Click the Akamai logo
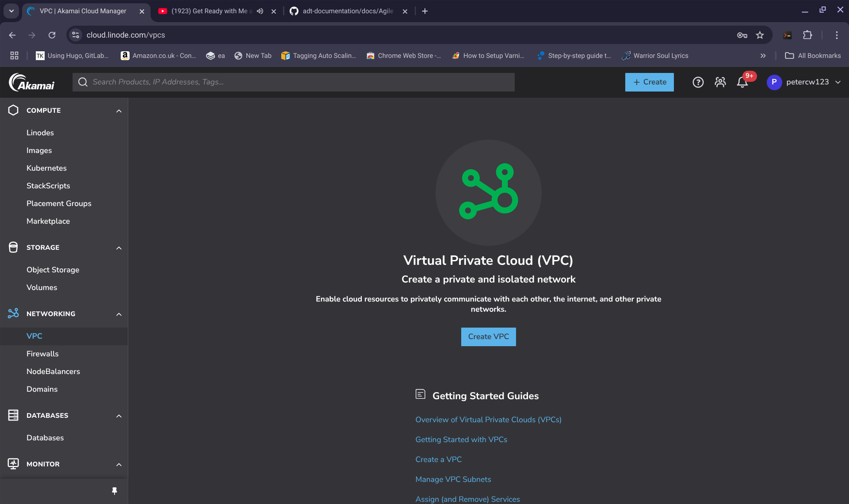The width and height of the screenshot is (849, 504). coord(32,82)
